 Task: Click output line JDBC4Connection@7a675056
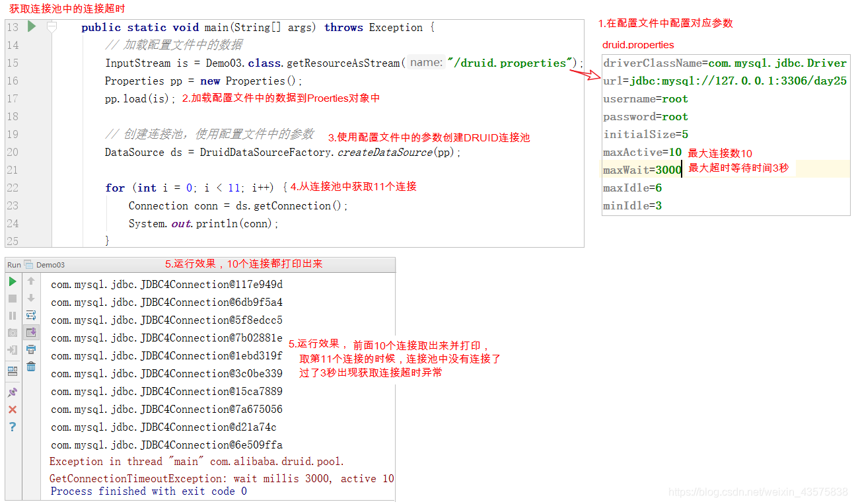[x=166, y=410]
